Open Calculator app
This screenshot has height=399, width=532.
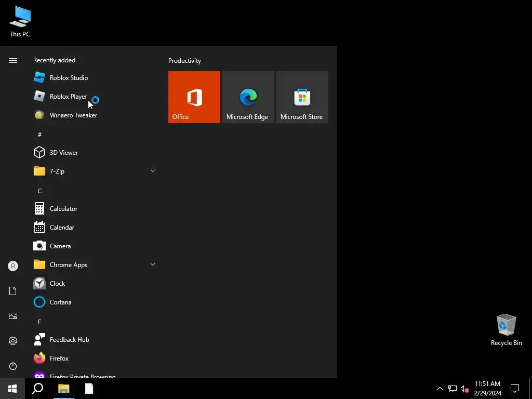point(95,209)
